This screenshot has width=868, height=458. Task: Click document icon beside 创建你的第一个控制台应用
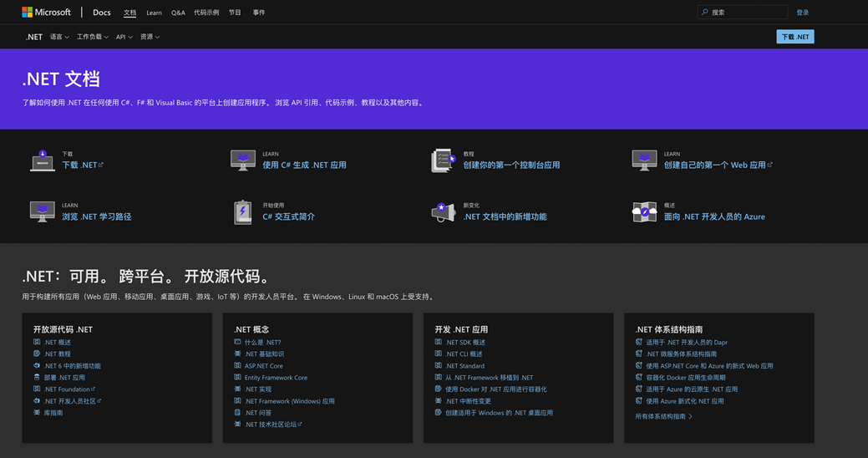[x=443, y=160]
